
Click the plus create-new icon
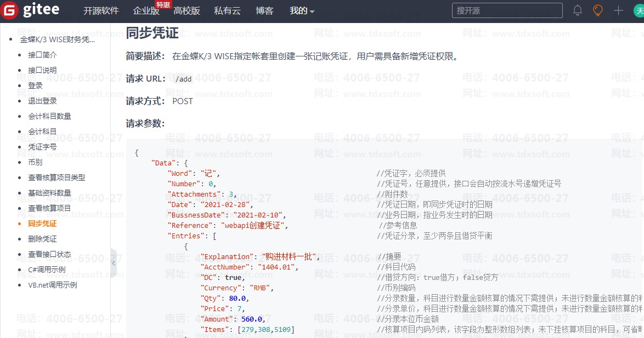click(x=618, y=10)
